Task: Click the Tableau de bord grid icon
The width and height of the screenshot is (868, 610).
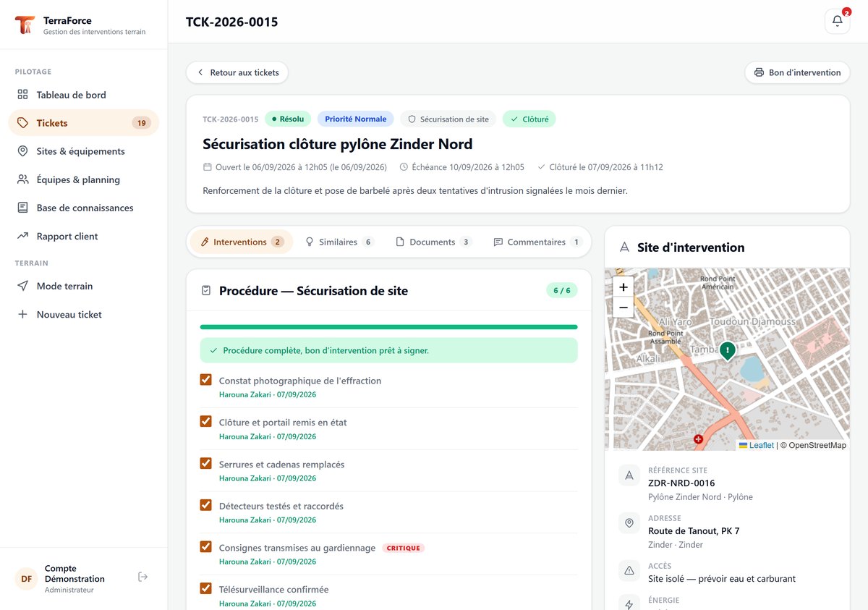Action: tap(22, 95)
